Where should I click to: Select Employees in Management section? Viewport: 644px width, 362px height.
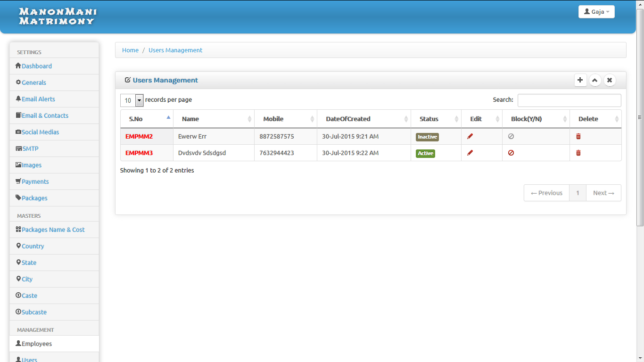54,344
